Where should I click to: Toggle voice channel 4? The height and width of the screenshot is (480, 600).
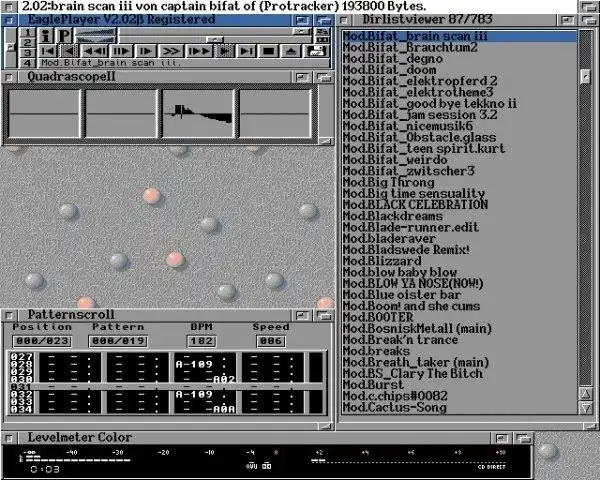[27, 62]
